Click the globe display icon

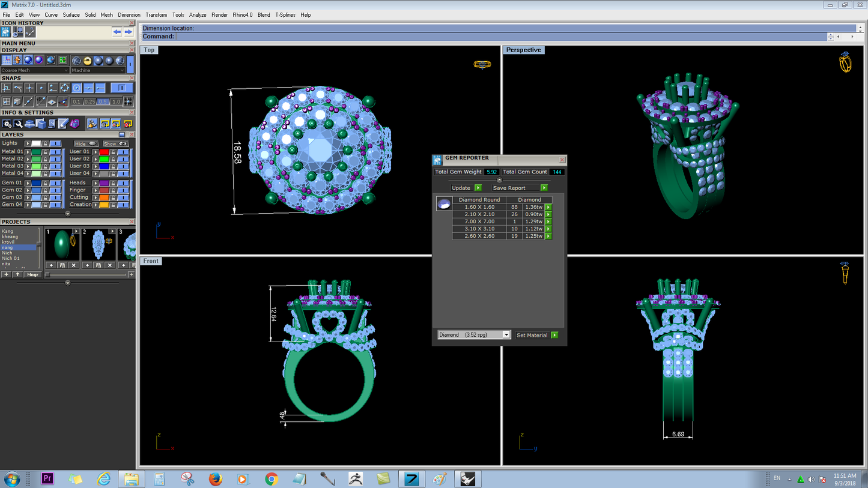point(50,60)
